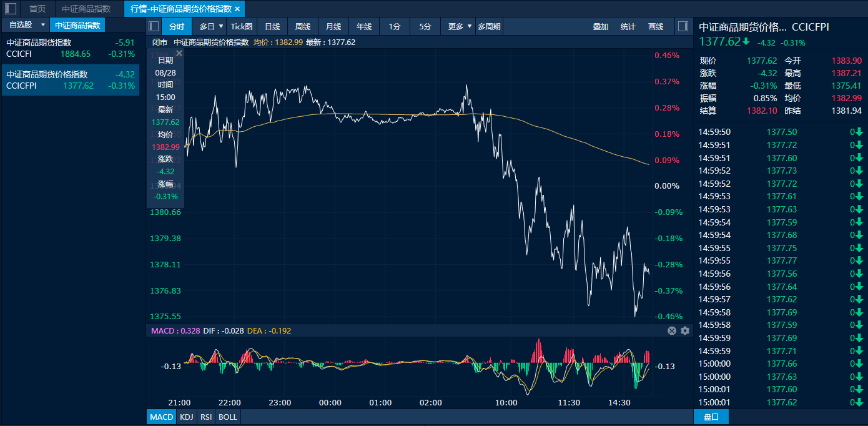Click the 画线 drawing button
Viewport: 868px width, 426px height.
(656, 26)
